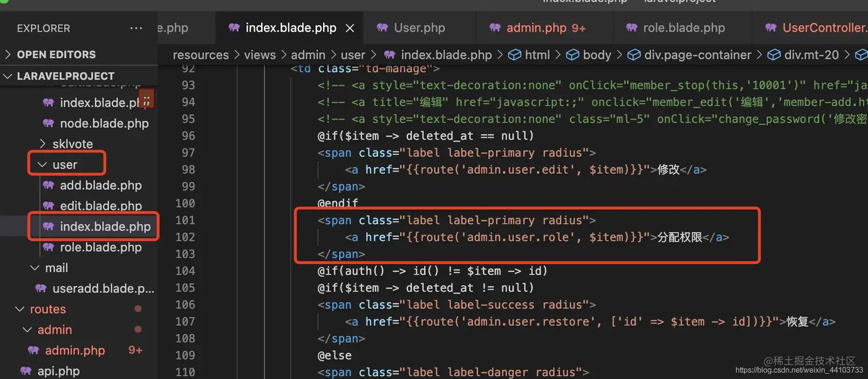Click the elephant icon on admin.php tab
This screenshot has width=868, height=379.
point(495,28)
